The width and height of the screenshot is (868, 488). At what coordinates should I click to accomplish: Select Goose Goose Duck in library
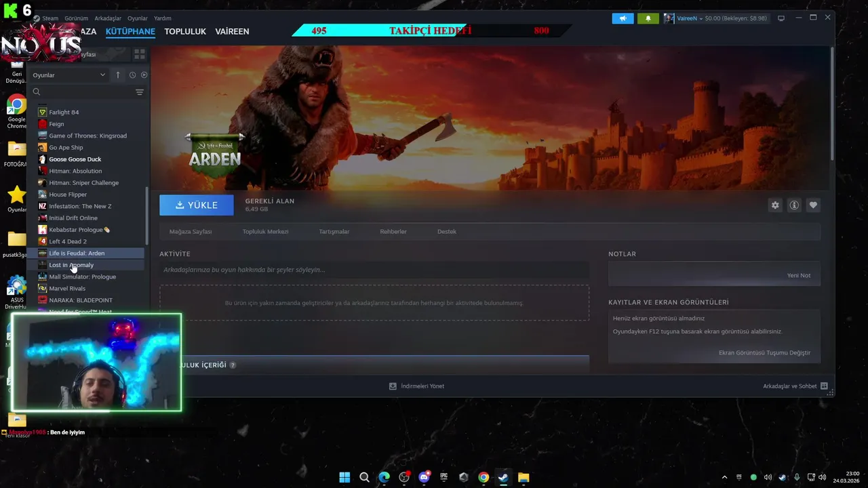[x=75, y=159]
